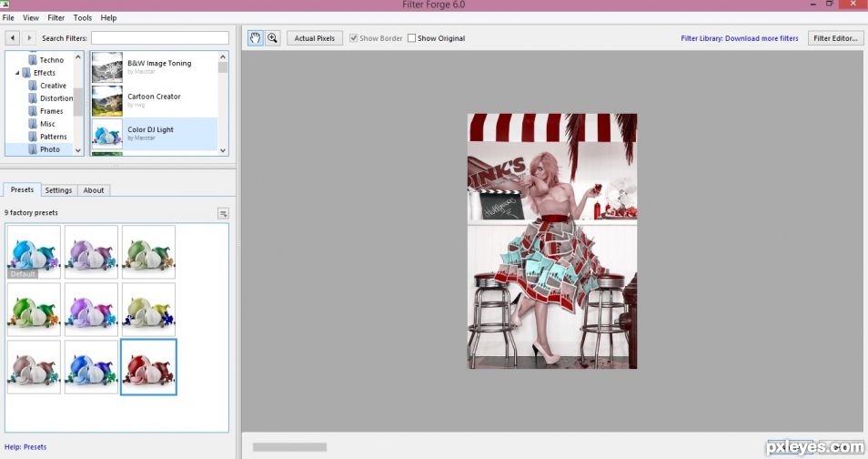Open the View menu
868x459 pixels.
[x=30, y=17]
